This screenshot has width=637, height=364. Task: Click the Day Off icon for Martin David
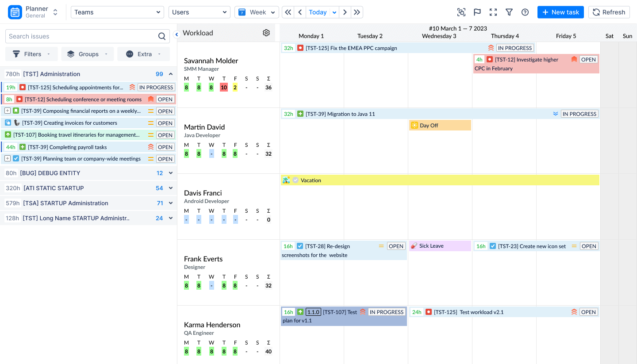pyautogui.click(x=414, y=125)
